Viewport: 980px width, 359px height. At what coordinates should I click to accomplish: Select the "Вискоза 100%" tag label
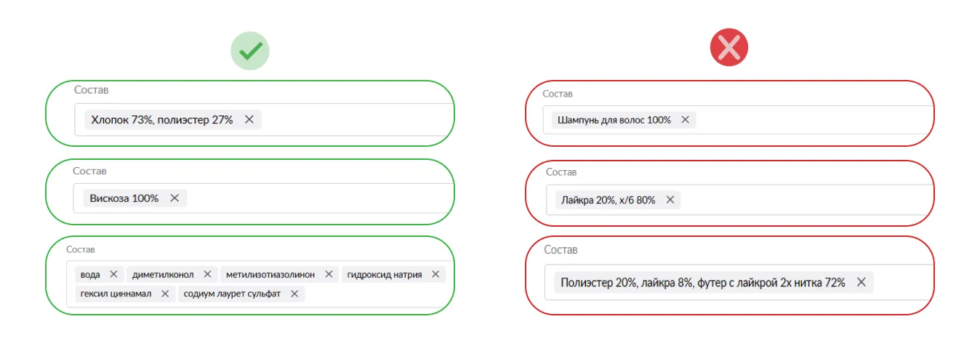(124, 198)
